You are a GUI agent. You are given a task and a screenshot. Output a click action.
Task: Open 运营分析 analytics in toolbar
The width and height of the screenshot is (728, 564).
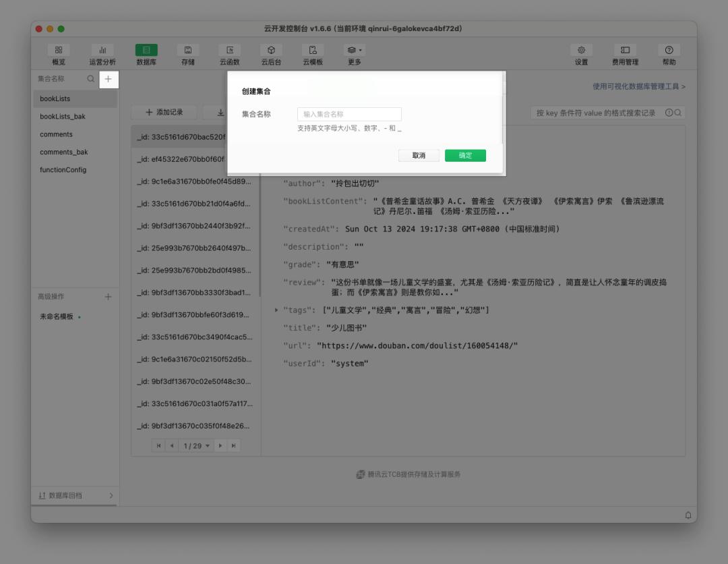point(102,55)
